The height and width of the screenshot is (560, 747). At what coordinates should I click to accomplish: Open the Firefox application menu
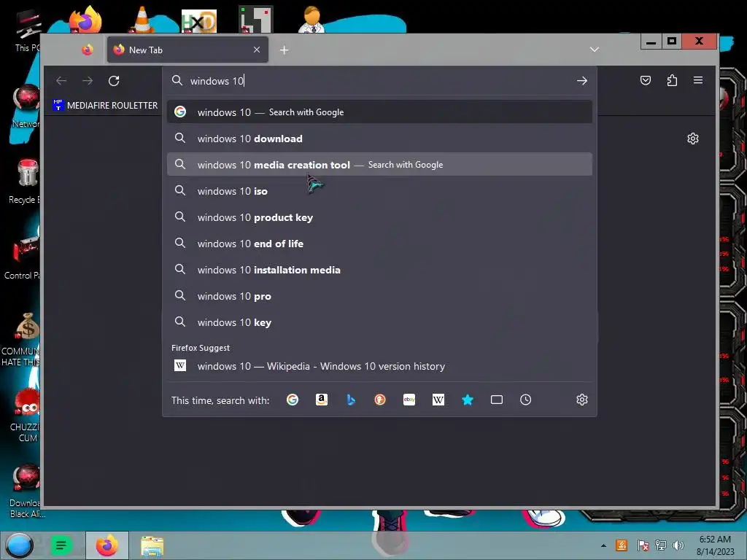click(x=698, y=80)
